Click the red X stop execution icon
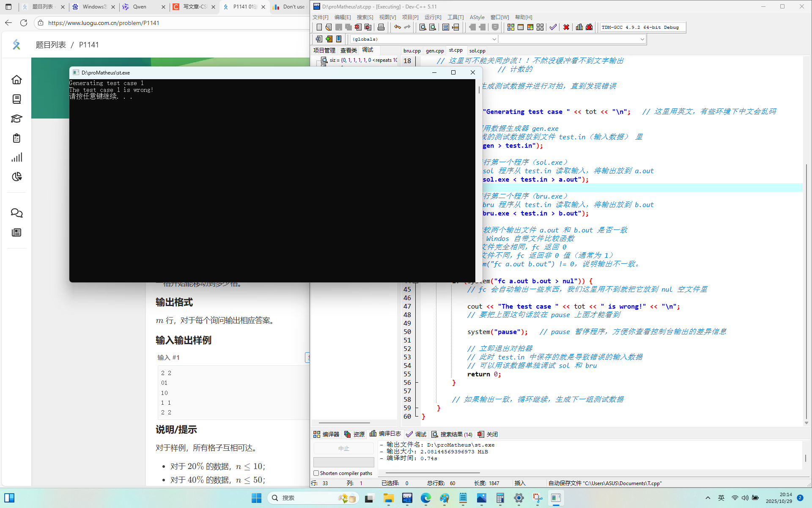The height and width of the screenshot is (508, 812). coord(566,27)
